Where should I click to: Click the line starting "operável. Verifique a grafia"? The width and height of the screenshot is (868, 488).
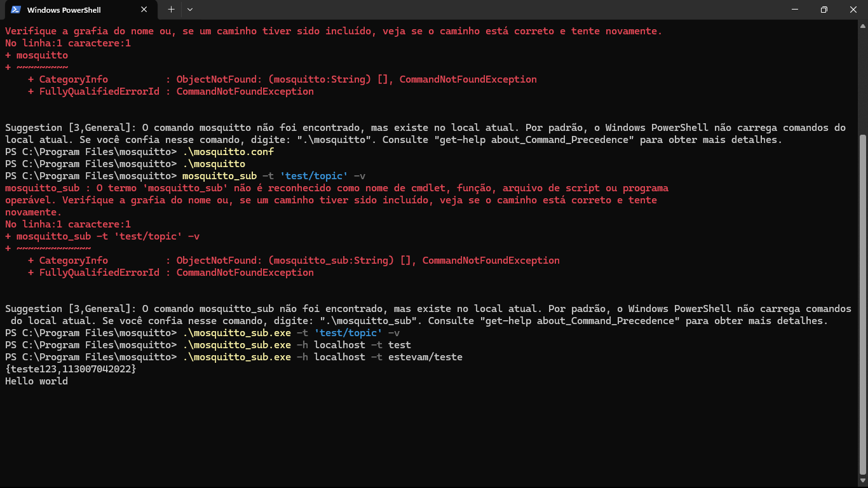331,200
